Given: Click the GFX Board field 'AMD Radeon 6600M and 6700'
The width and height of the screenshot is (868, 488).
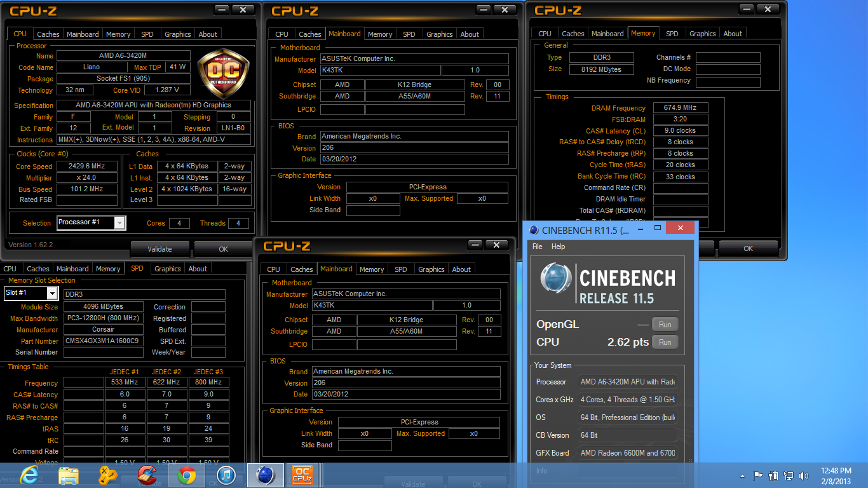Looking at the screenshot, I should [627, 453].
